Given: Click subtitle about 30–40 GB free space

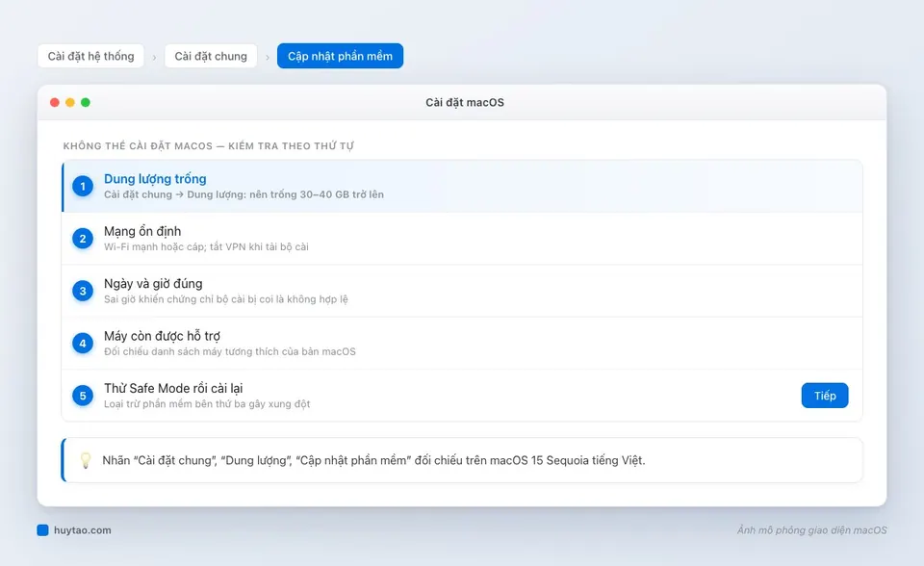Looking at the screenshot, I should (x=244, y=194).
